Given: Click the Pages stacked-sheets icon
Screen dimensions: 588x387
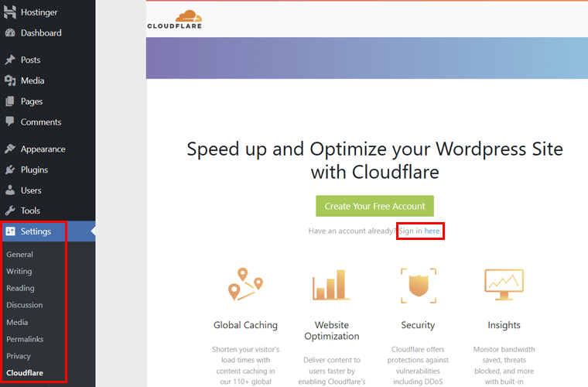Looking at the screenshot, I should [10, 101].
